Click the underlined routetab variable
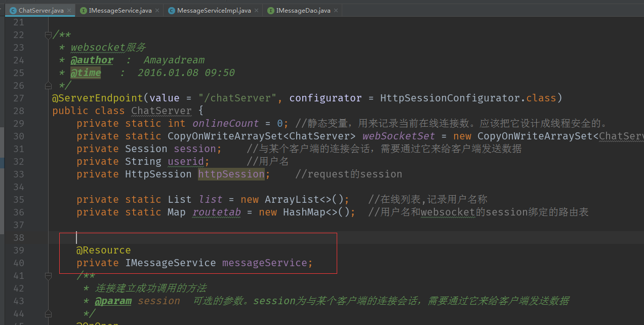644x325 pixels. (x=216, y=211)
